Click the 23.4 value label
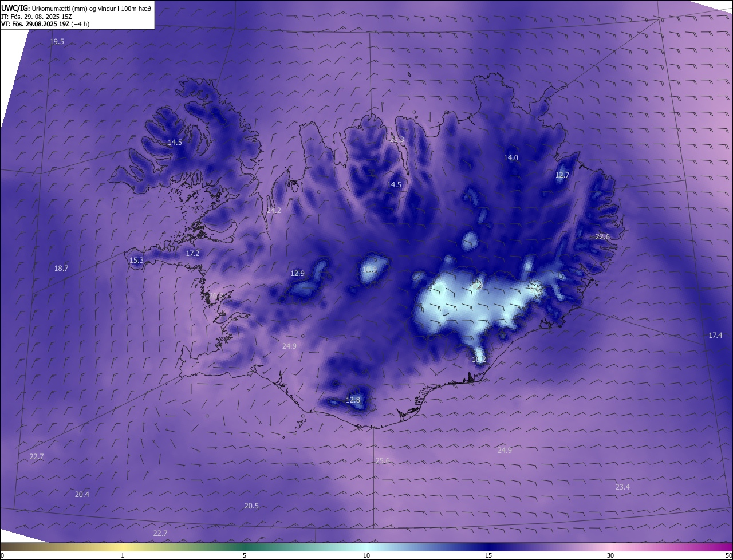 (622, 487)
